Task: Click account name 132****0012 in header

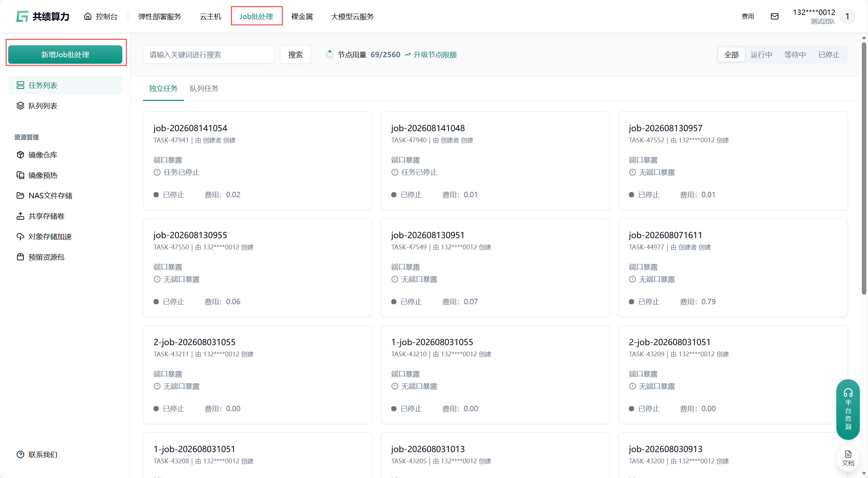Action: (x=814, y=12)
